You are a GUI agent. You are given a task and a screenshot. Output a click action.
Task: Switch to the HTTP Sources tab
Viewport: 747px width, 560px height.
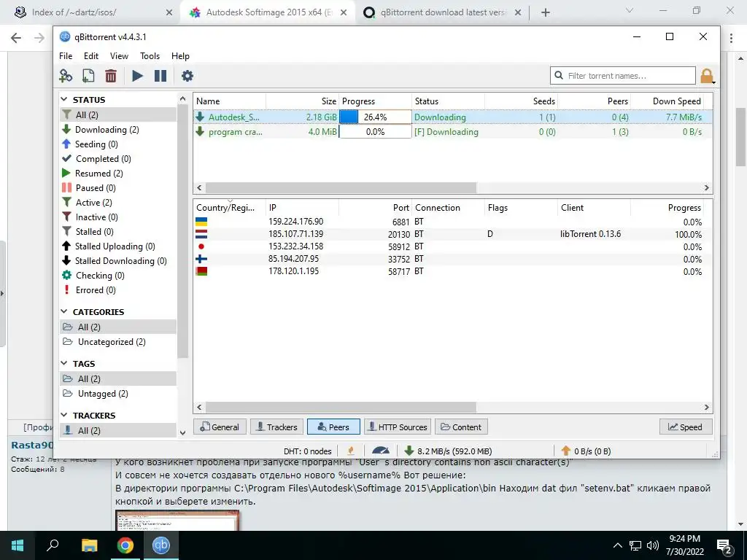[398, 427]
